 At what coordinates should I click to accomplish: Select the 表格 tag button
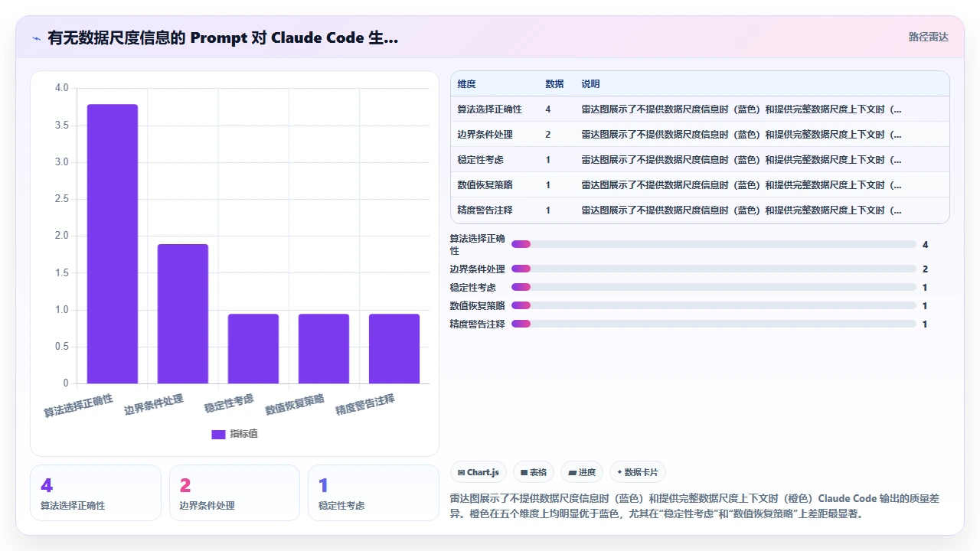tap(533, 472)
